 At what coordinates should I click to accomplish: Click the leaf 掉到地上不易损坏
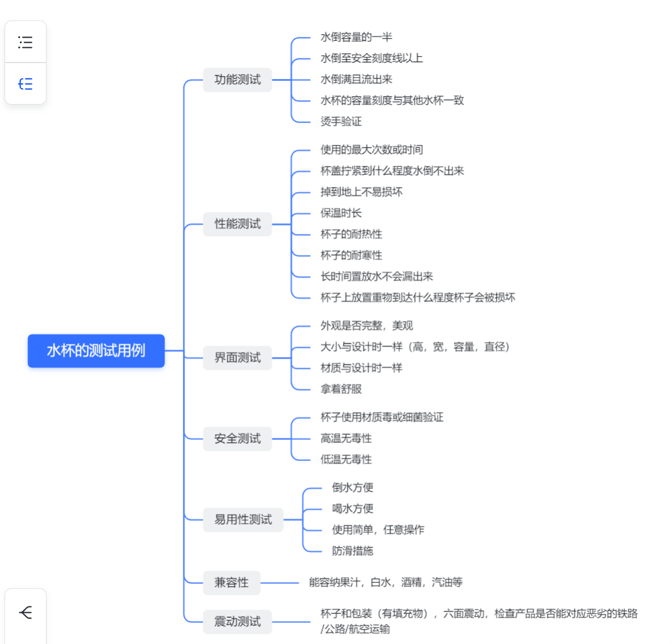pos(361,192)
